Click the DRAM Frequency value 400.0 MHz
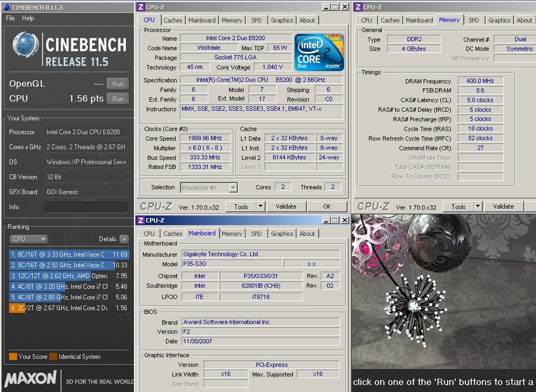The image size is (536, 392). (x=480, y=81)
